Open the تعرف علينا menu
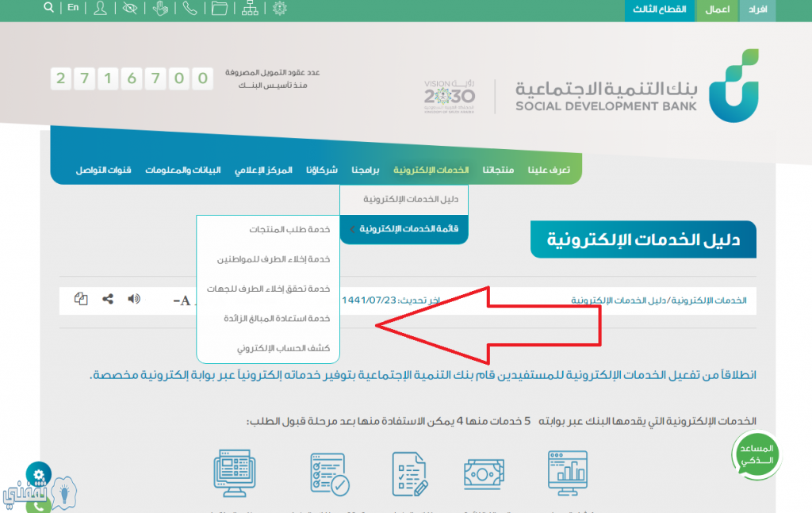The image size is (812, 513). (549, 170)
